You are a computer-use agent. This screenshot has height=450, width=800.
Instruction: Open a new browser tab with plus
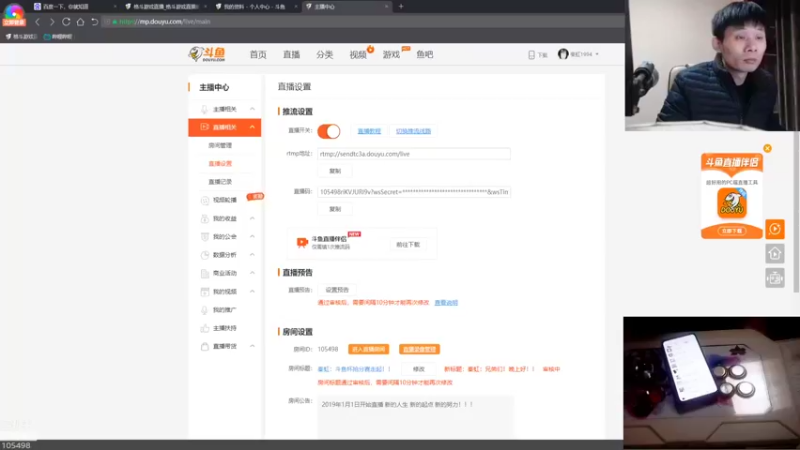click(x=401, y=7)
